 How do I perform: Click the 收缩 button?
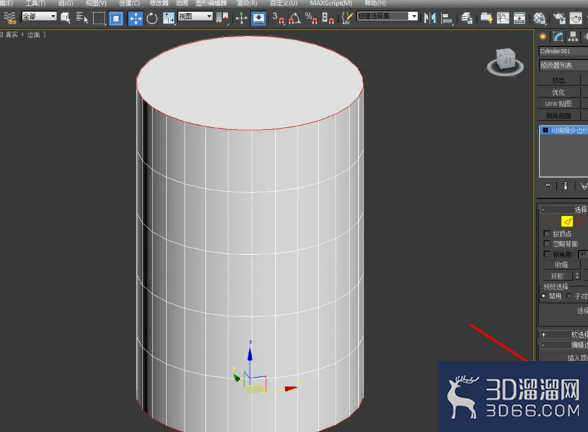point(561,265)
